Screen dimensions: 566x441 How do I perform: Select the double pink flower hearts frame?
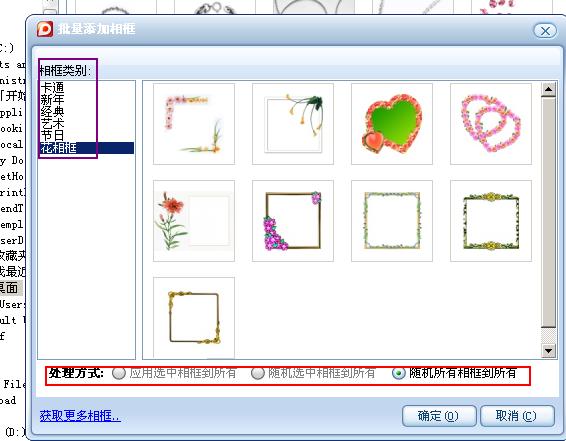click(491, 124)
